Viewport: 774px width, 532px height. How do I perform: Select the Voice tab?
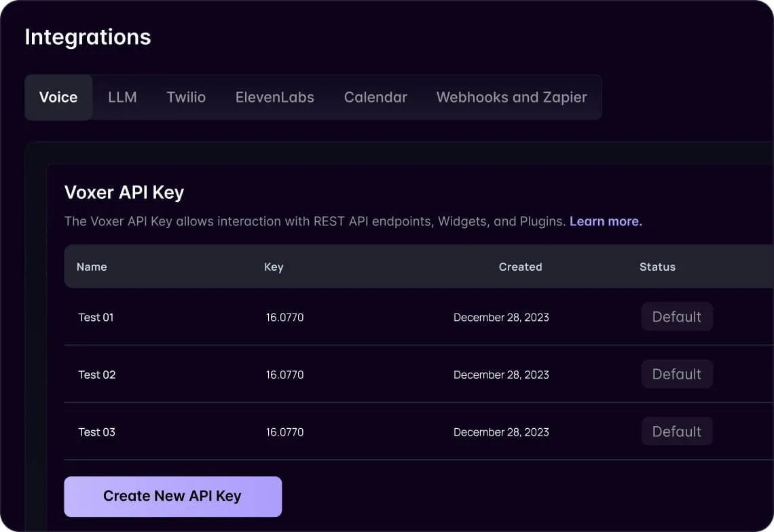point(58,97)
